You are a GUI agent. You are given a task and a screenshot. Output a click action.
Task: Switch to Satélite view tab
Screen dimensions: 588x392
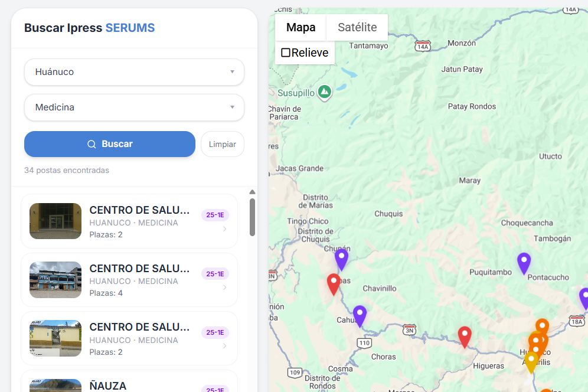[357, 27]
